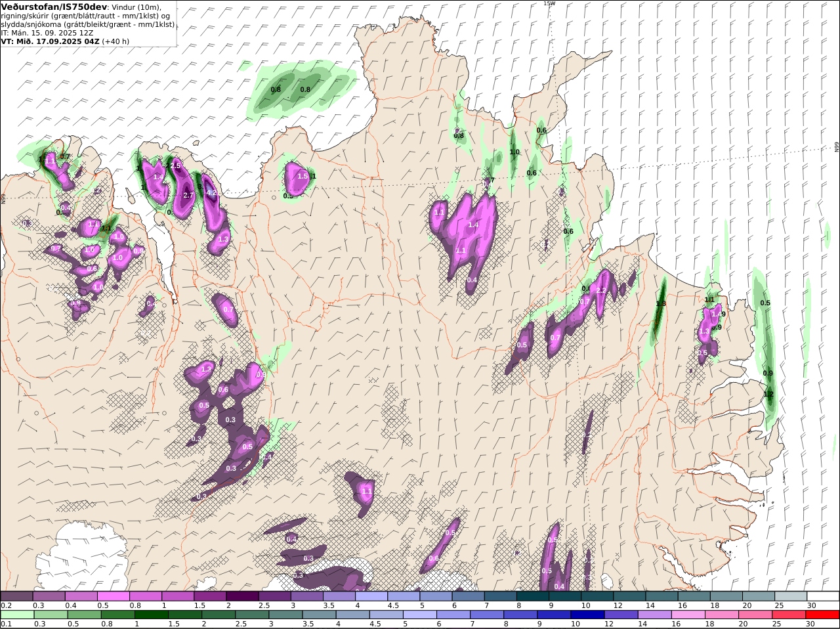The height and width of the screenshot is (629, 840).
Task: Pick the lower legend swatch labeled 20
Action: pos(755,615)
